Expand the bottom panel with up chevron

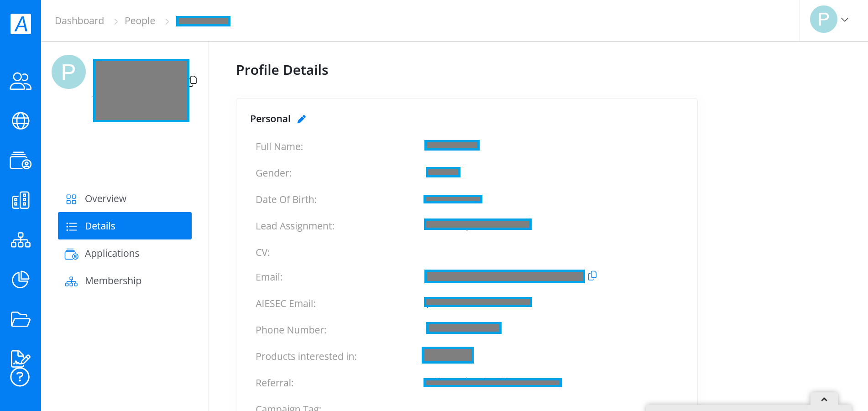[824, 399]
